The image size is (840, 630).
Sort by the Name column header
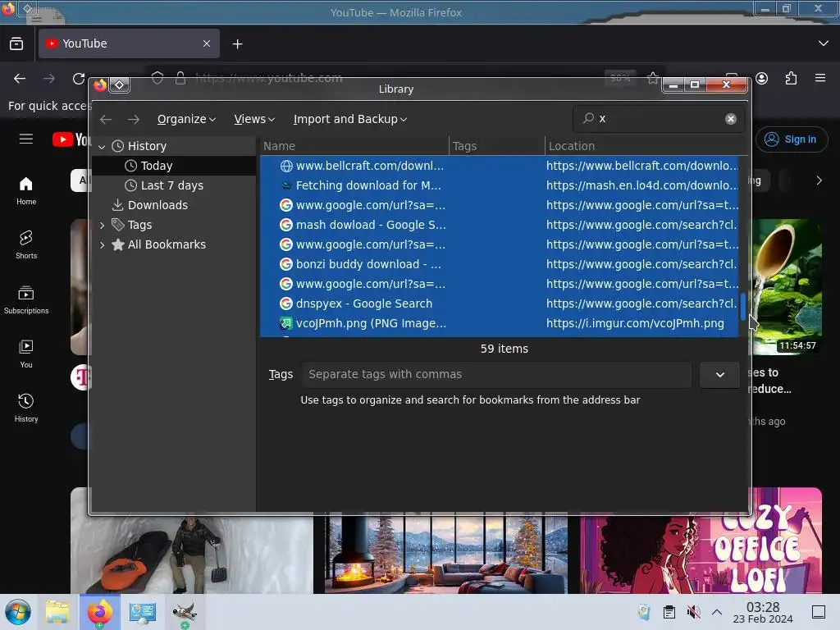tap(354, 146)
